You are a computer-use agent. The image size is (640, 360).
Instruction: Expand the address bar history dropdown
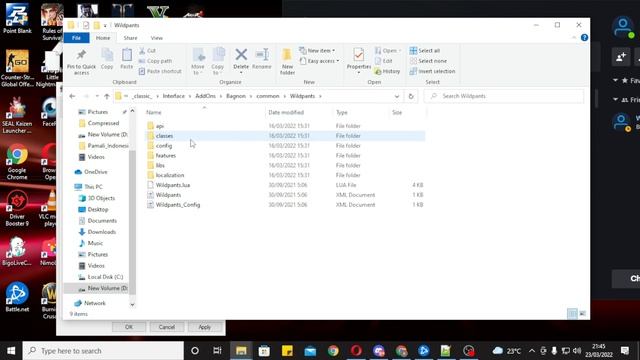pyautogui.click(x=397, y=96)
